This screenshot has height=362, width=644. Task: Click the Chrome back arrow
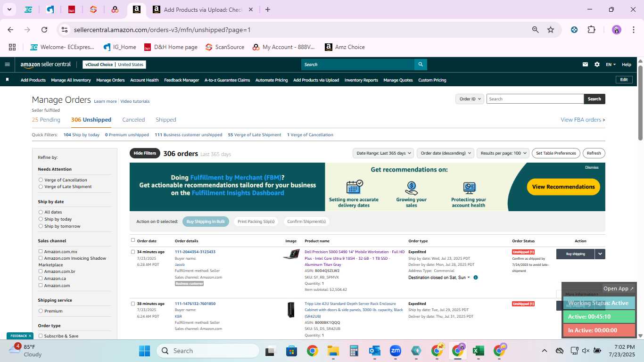coord(10,30)
